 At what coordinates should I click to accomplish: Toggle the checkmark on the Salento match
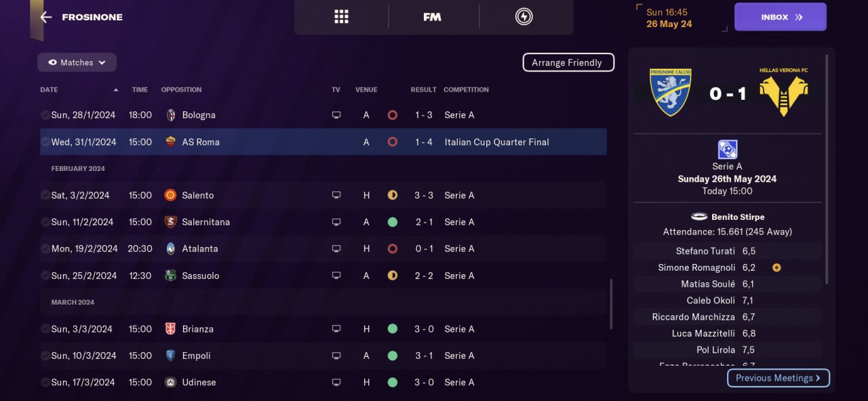45,195
